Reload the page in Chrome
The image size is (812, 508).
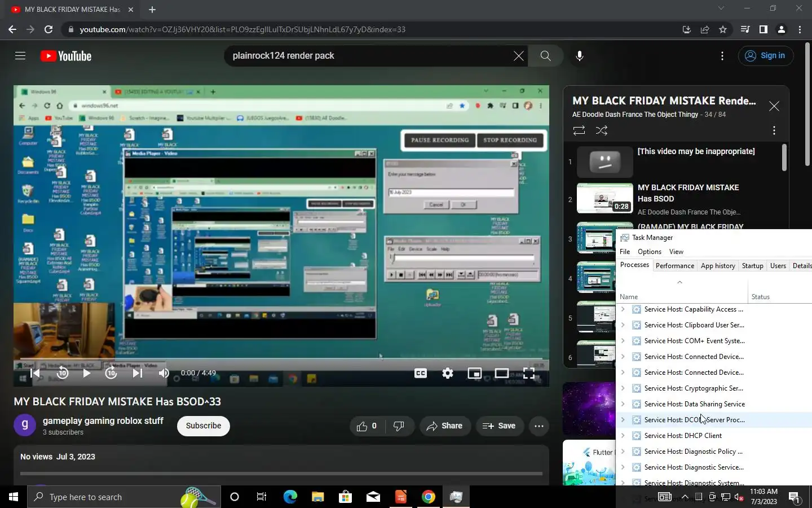coord(48,29)
